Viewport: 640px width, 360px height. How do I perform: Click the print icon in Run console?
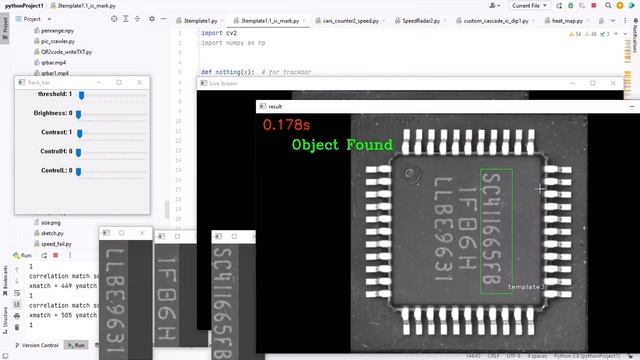point(17,316)
